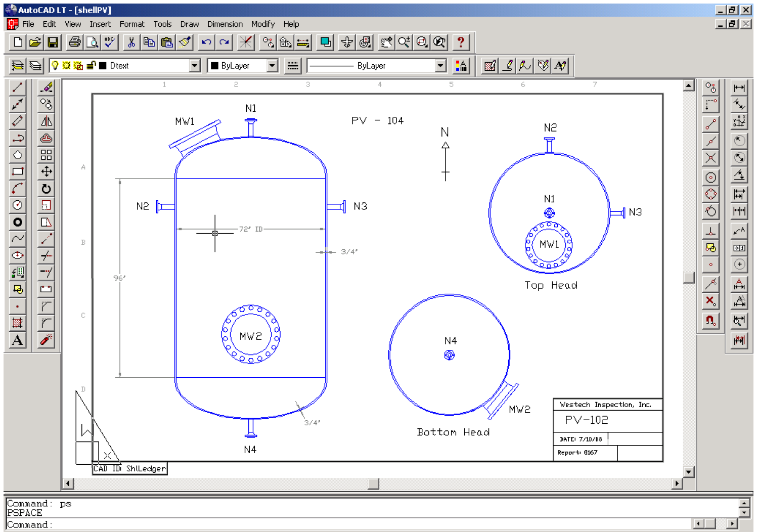
Task: Select the Hatch tool
Action: pyautogui.click(x=17, y=323)
